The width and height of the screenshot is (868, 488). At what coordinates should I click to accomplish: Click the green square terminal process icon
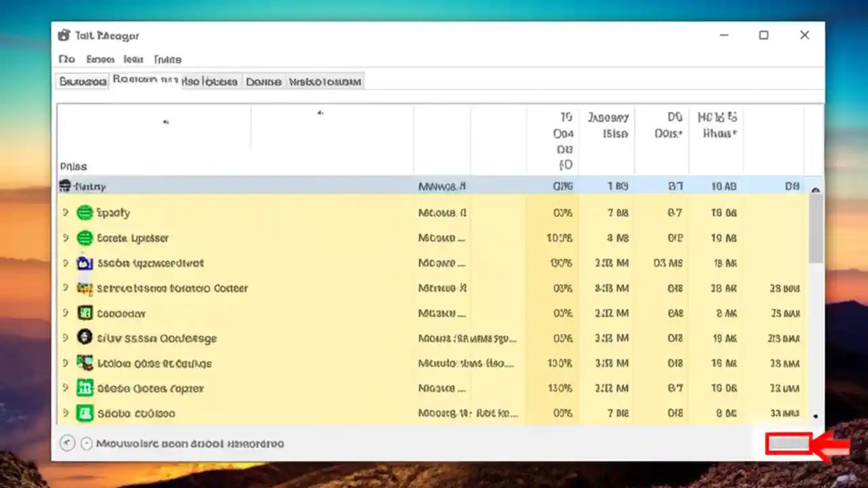[85, 313]
